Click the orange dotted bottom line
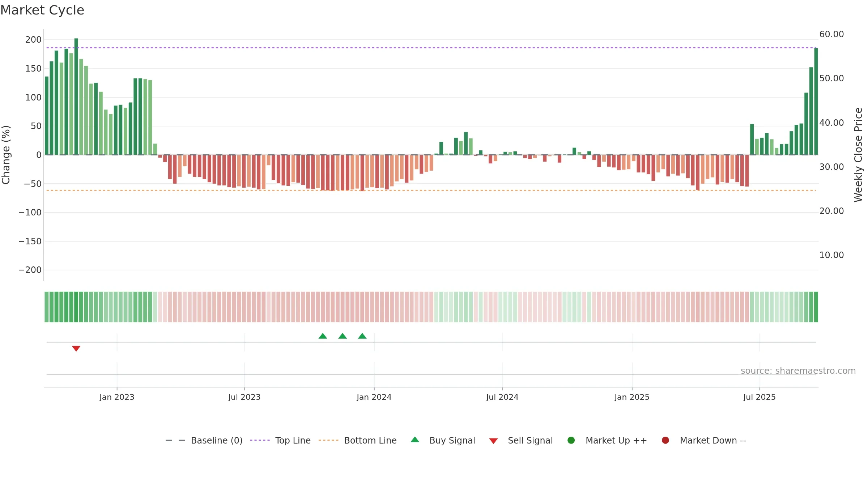The height and width of the screenshot is (488, 868). [x=431, y=190]
